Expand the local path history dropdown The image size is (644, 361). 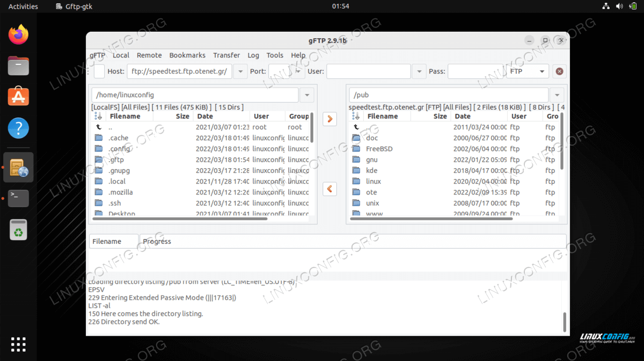pyautogui.click(x=306, y=95)
